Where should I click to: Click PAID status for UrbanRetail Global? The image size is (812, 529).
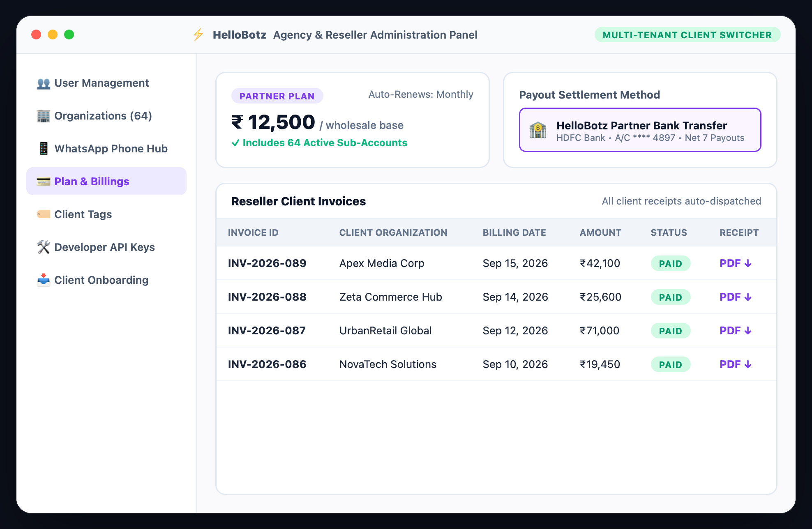coord(670,331)
